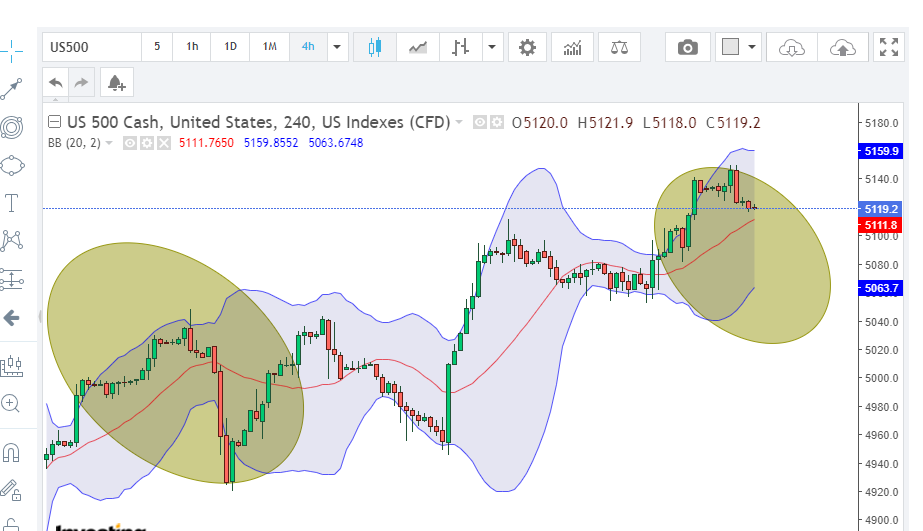923x531 pixels.
Task: Select the Text annotation tool
Action: pos(11,203)
